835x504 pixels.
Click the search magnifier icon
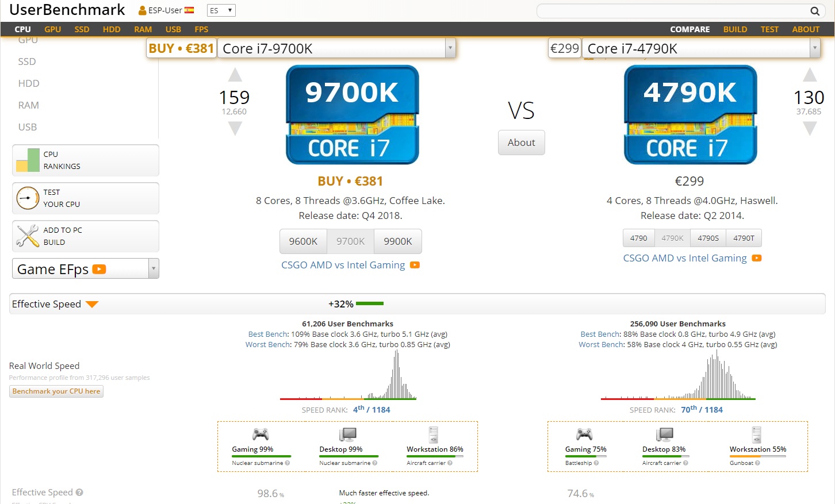pyautogui.click(x=814, y=11)
